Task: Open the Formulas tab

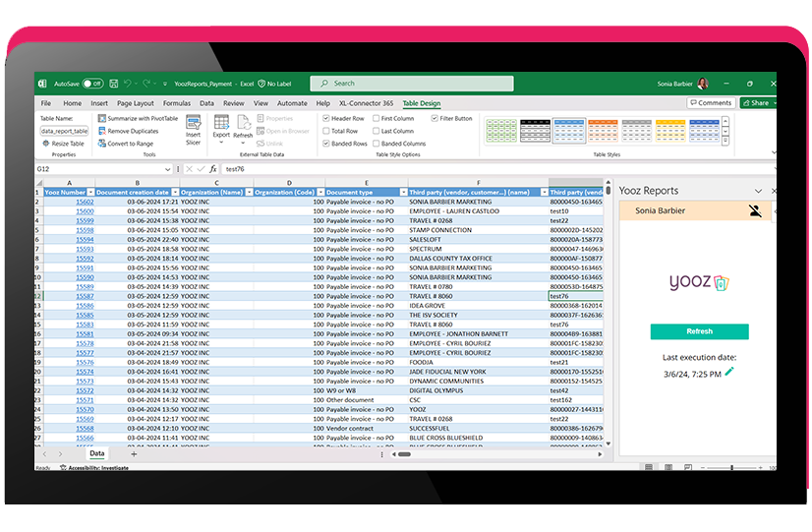Action: [177, 103]
